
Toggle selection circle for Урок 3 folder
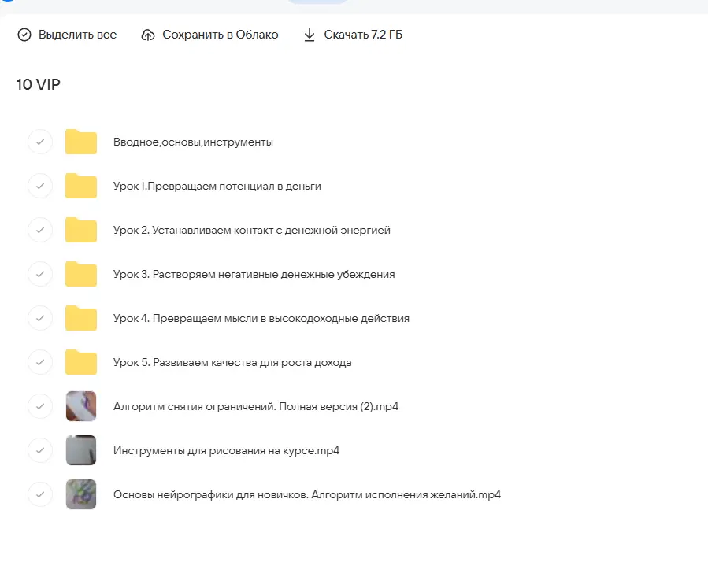(40, 275)
